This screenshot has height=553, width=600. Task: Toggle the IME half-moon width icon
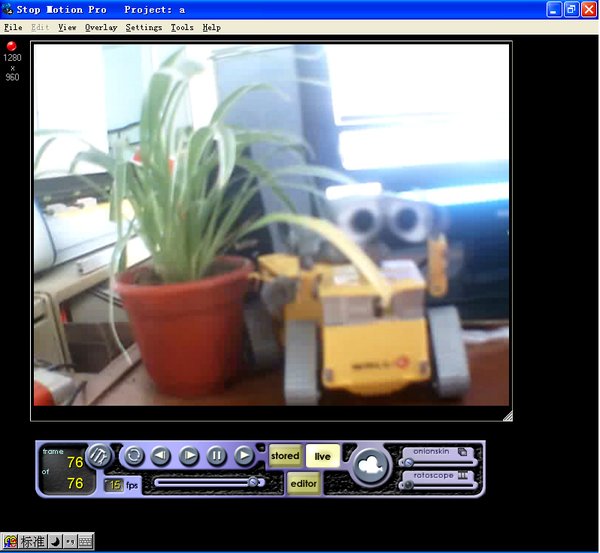(55, 542)
